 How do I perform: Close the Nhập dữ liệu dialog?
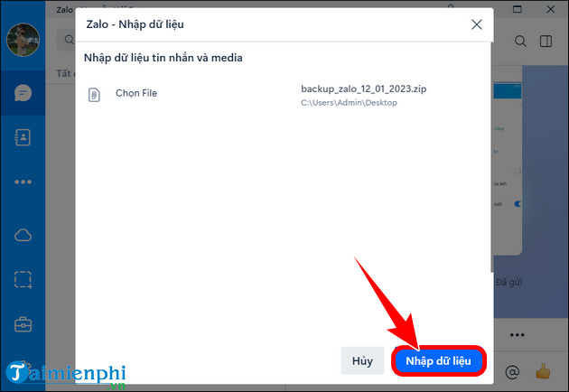[x=477, y=24]
